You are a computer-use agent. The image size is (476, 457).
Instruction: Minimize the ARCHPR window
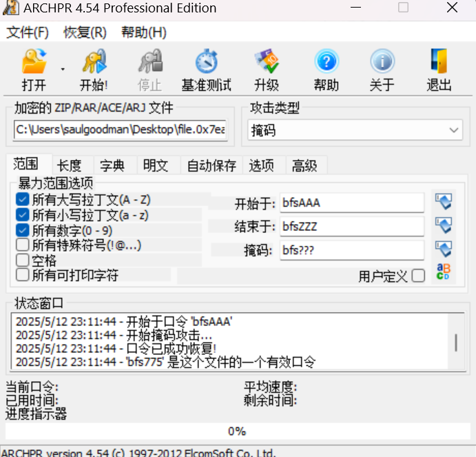tap(355, 8)
